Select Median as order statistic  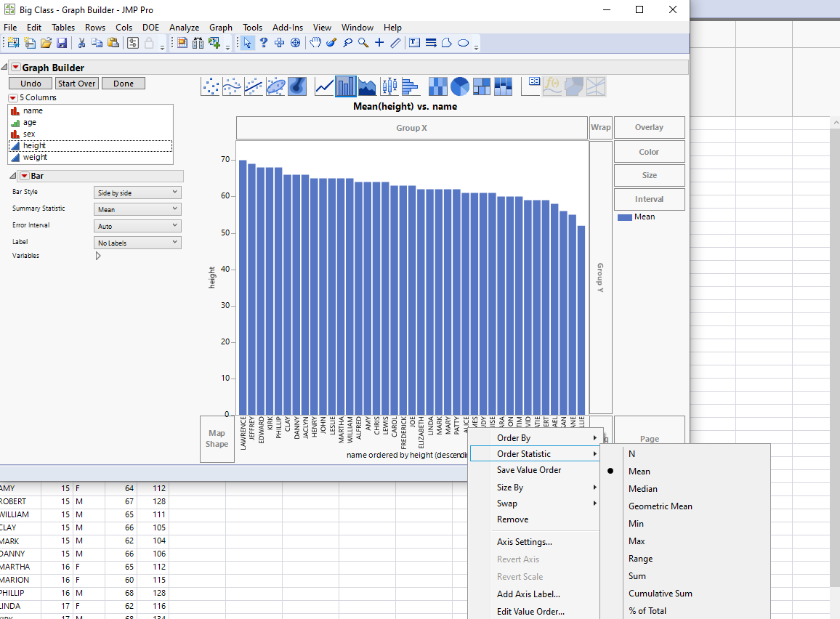click(642, 489)
